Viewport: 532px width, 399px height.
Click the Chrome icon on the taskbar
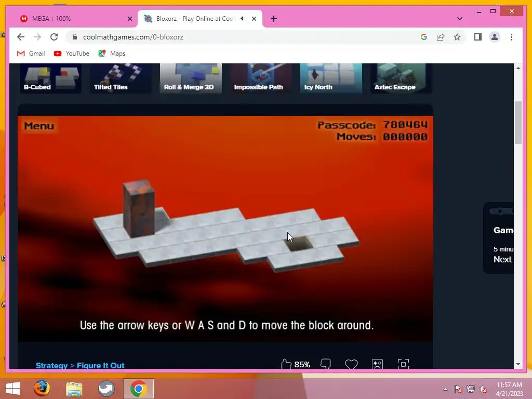138,389
